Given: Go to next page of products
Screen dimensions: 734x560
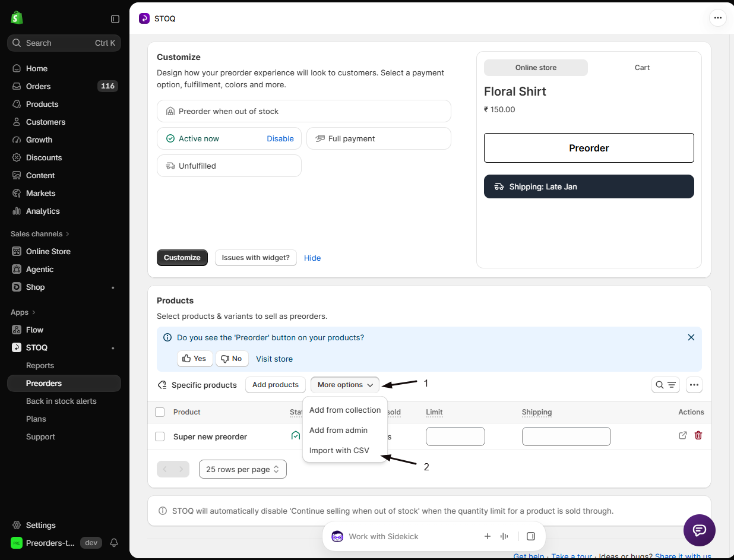Looking at the screenshot, I should point(181,469).
